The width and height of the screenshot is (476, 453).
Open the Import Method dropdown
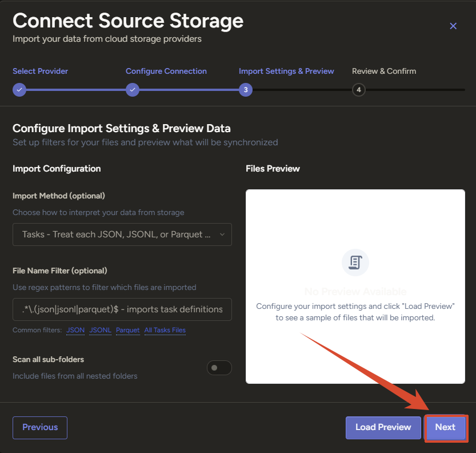[x=122, y=235]
